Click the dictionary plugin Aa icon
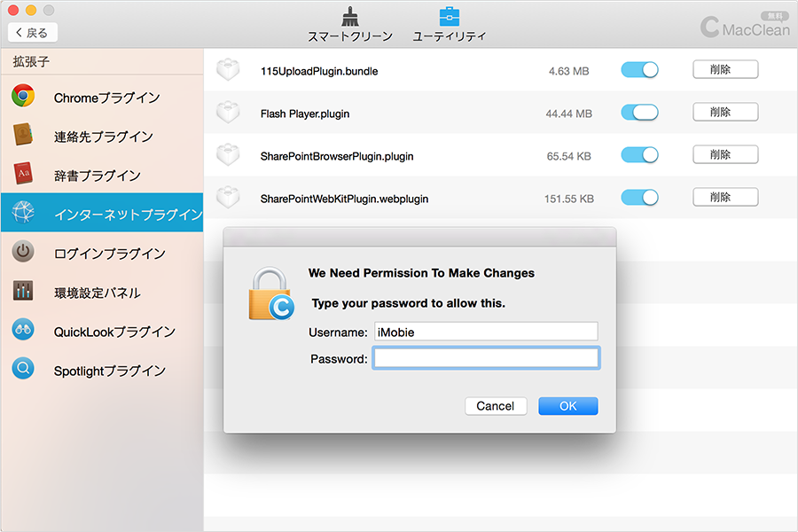 pyautogui.click(x=23, y=174)
